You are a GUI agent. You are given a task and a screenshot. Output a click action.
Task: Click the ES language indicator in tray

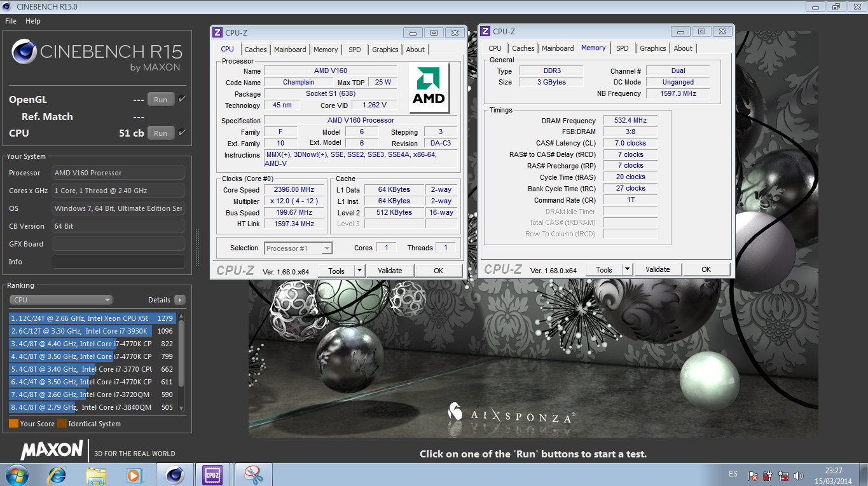[733, 475]
